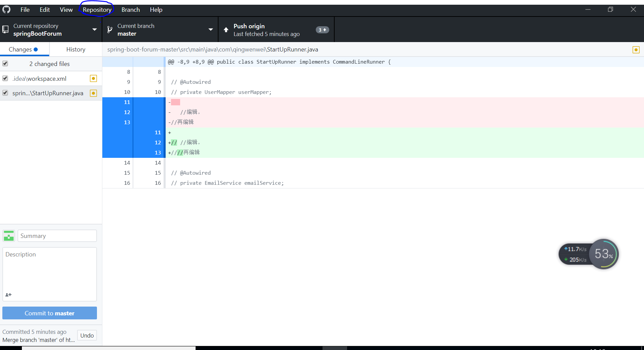Image resolution: width=644 pixels, height=350 pixels.
Task: Click the GitHub logo icon
Action: coord(6,9)
